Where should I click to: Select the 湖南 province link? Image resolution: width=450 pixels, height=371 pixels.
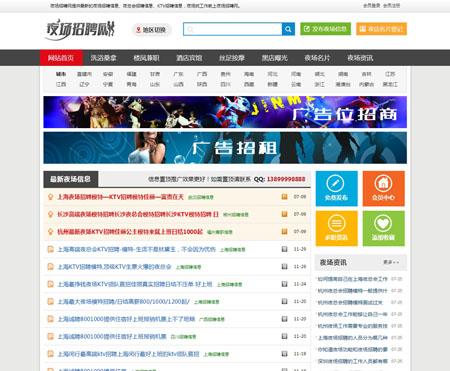click(343, 74)
